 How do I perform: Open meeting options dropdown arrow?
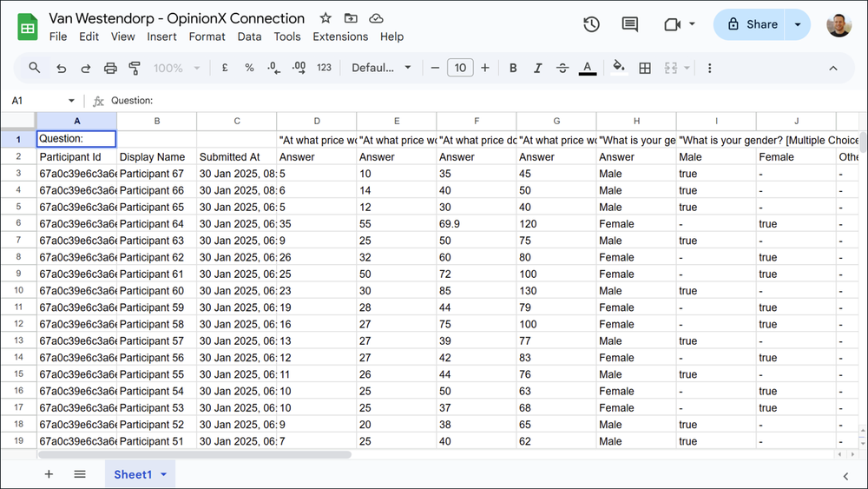coord(692,23)
